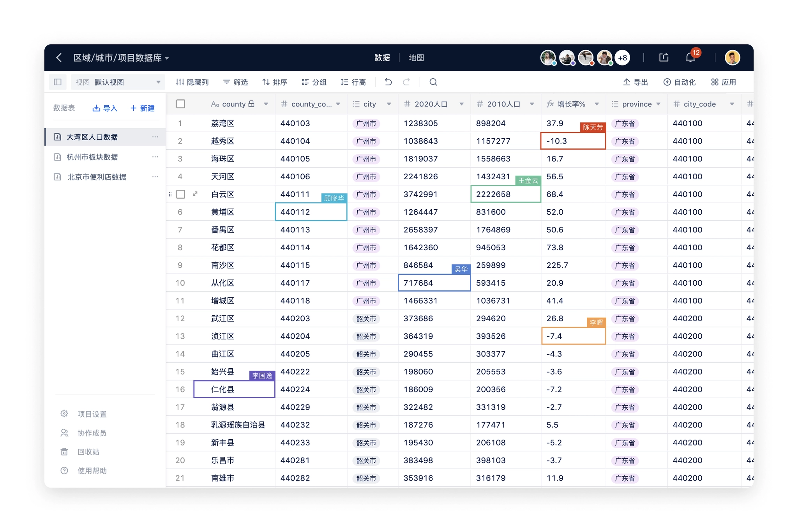Open the province column dropdown arrow
This screenshot has height=532, width=798.
(x=658, y=104)
